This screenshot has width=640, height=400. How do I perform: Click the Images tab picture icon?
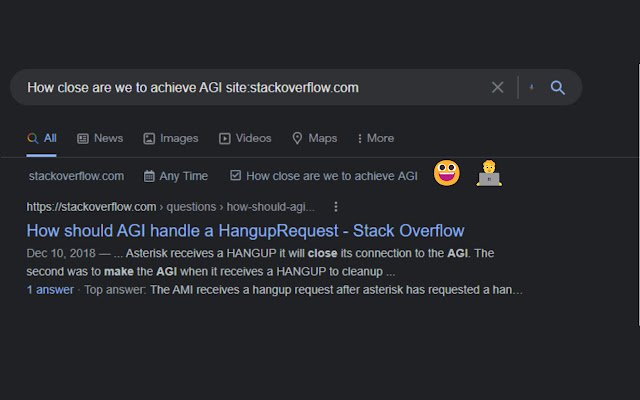(149, 138)
